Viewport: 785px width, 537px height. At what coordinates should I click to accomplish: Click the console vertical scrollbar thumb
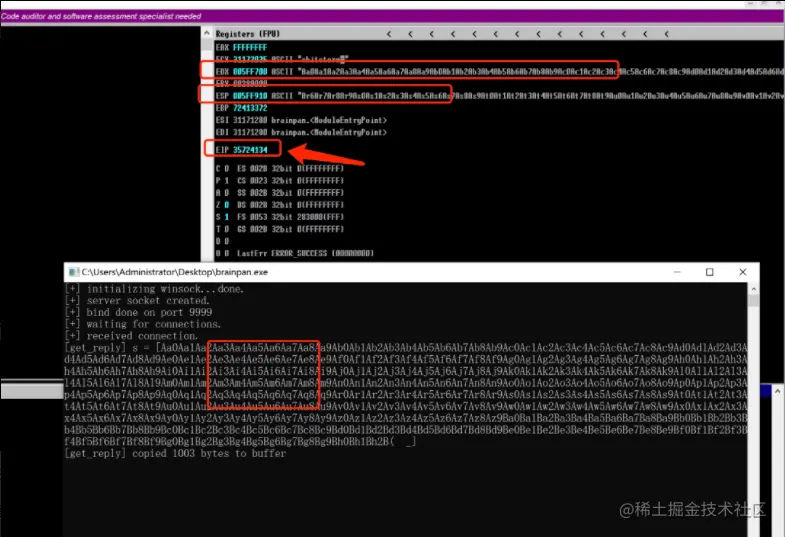point(753,301)
